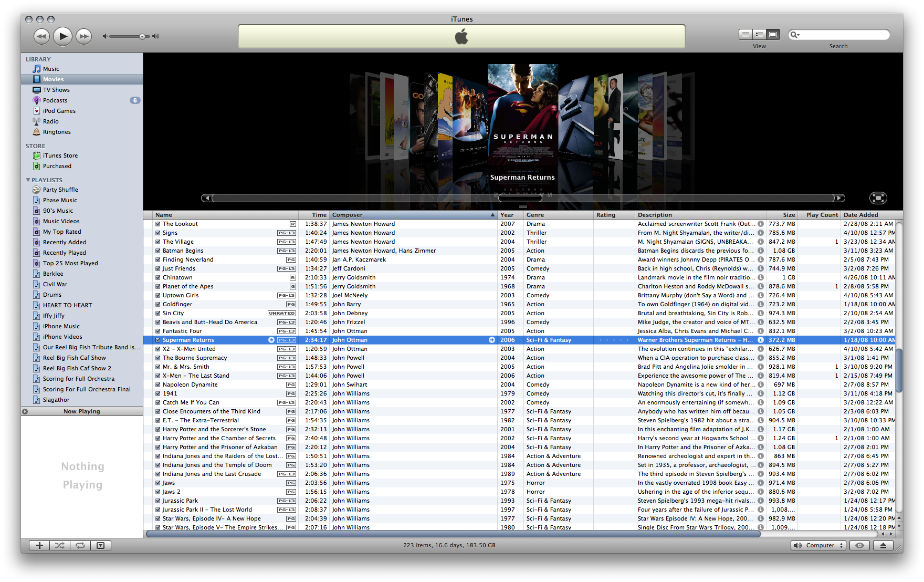Show full description info for The Village
This screenshot has height=582, width=924.
(x=760, y=242)
